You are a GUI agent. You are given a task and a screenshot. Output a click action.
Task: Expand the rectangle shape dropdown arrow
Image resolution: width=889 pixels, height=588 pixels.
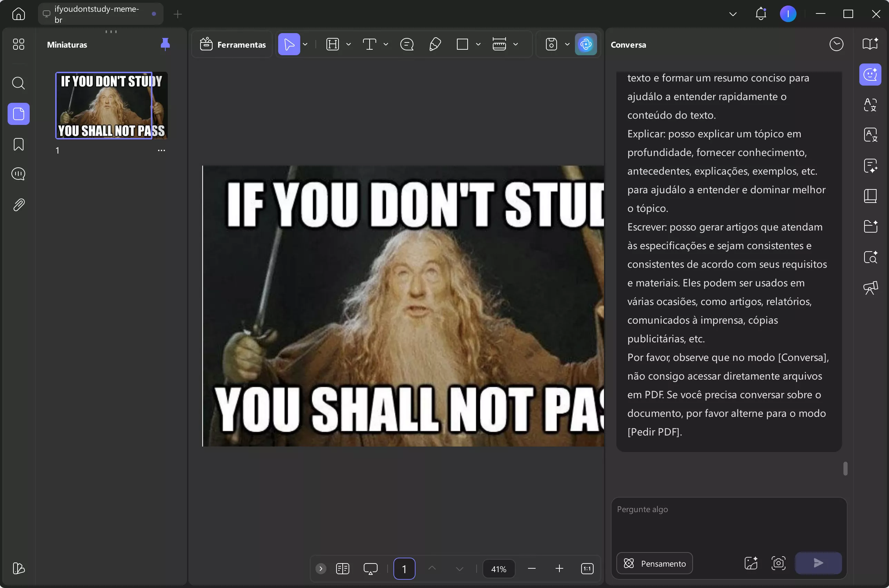point(478,44)
